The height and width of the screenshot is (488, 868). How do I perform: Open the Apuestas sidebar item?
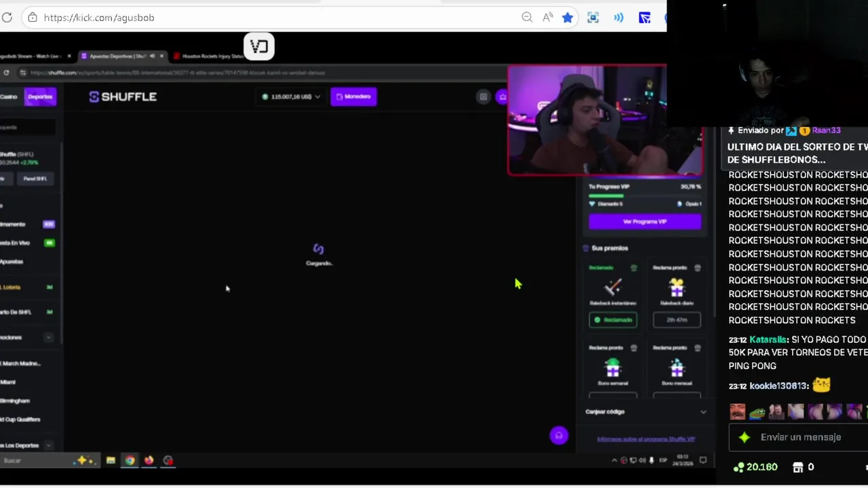point(27,262)
